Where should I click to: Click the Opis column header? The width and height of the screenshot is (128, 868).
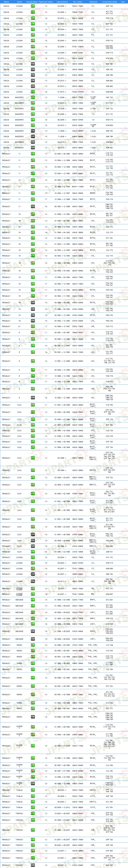(x=123, y=2)
